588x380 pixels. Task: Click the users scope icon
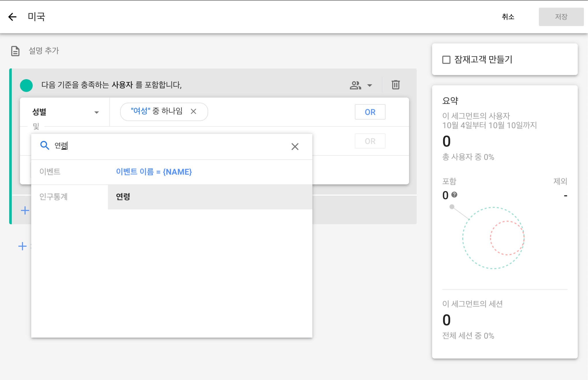coord(355,85)
